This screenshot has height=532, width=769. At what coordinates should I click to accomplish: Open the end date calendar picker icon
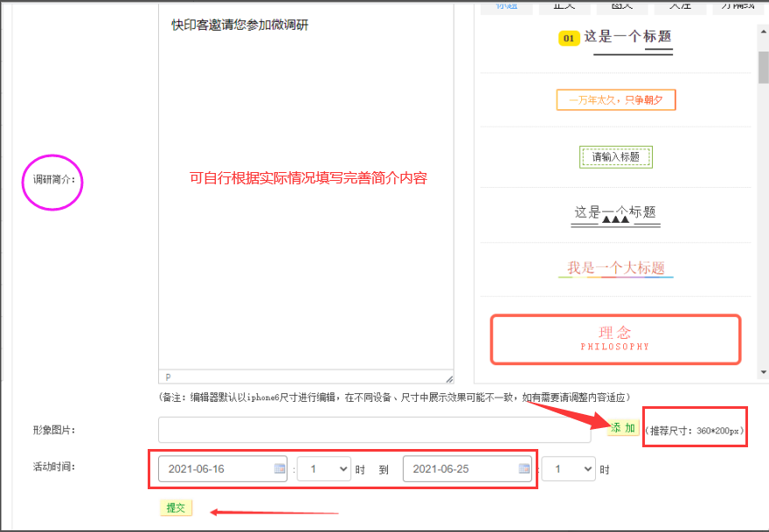[x=524, y=469]
